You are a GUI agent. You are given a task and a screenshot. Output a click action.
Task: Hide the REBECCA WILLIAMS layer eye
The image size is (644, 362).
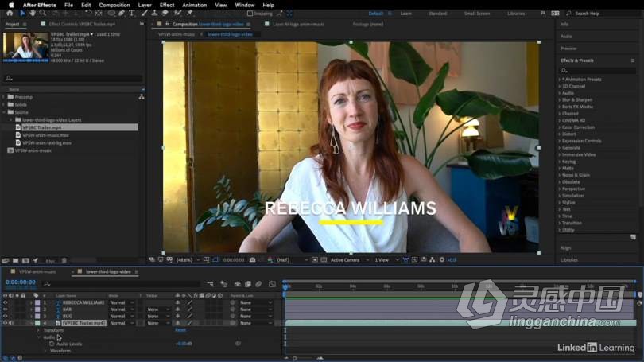pos(6,302)
